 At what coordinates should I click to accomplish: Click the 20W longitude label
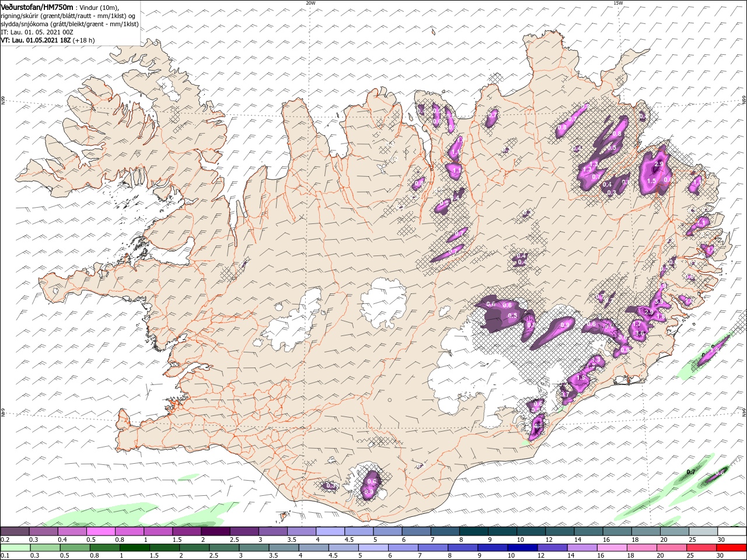(311, 3)
